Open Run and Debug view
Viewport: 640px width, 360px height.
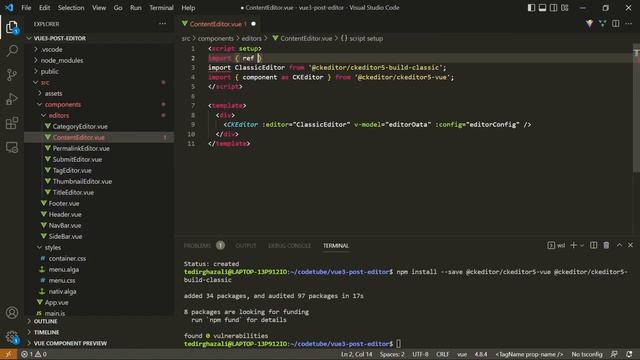tap(12, 99)
